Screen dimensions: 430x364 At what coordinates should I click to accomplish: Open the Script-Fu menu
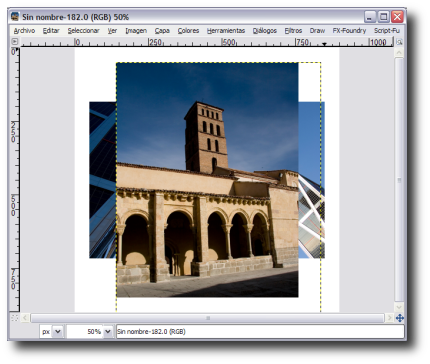tap(387, 31)
